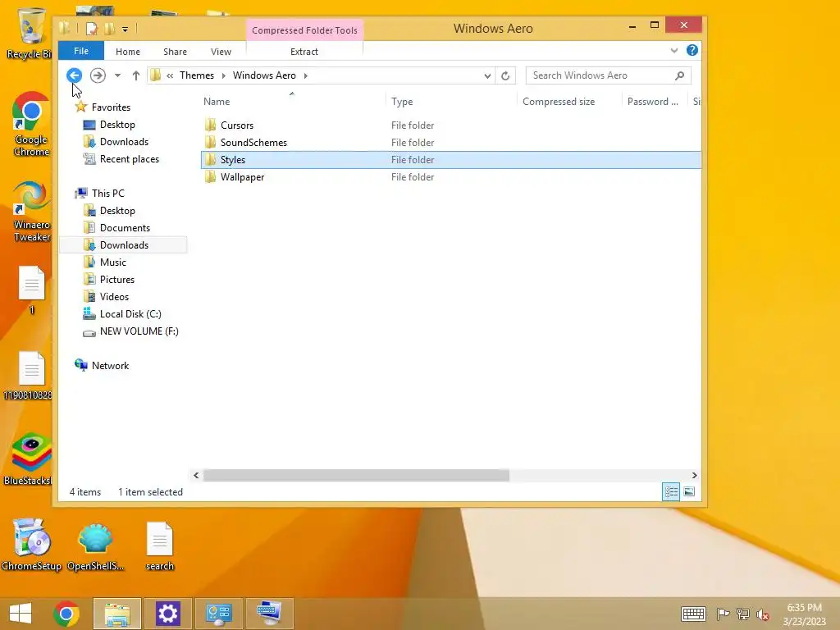Screen dimensions: 840x630
Task: Open the Extract tab
Action: (304, 52)
